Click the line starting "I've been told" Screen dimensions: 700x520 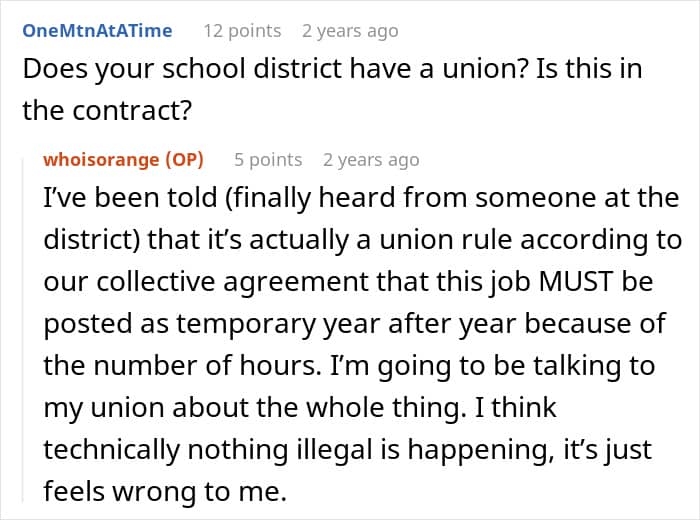[361, 198]
